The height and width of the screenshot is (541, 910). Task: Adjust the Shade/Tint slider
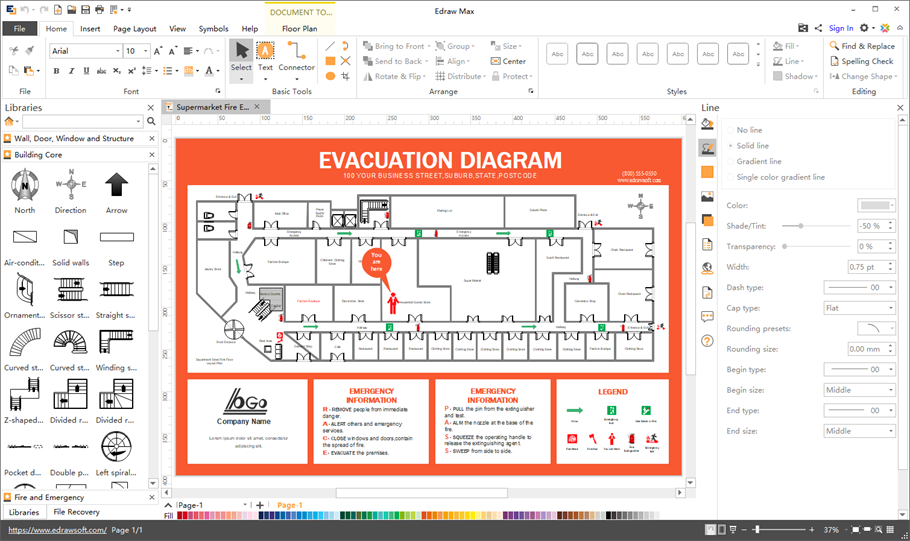pos(801,226)
